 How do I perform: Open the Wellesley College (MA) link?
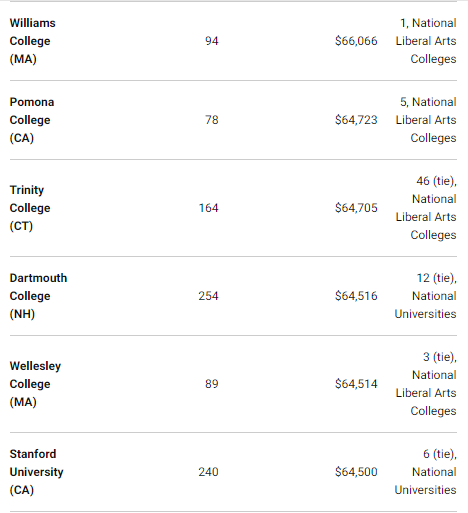pos(35,384)
